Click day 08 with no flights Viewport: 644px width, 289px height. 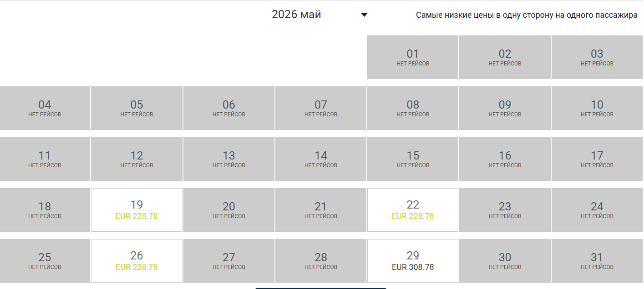click(x=413, y=108)
